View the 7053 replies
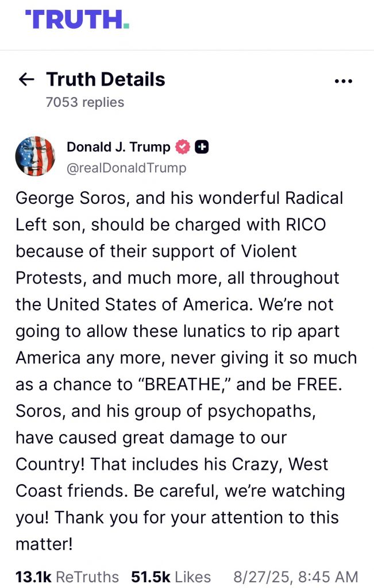 (x=85, y=102)
